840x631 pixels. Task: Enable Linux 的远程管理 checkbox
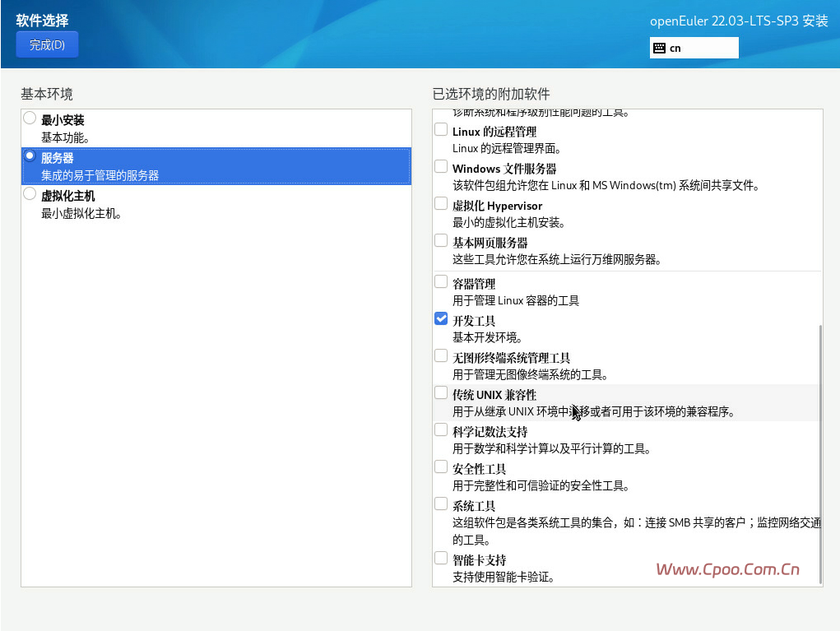pyautogui.click(x=441, y=130)
